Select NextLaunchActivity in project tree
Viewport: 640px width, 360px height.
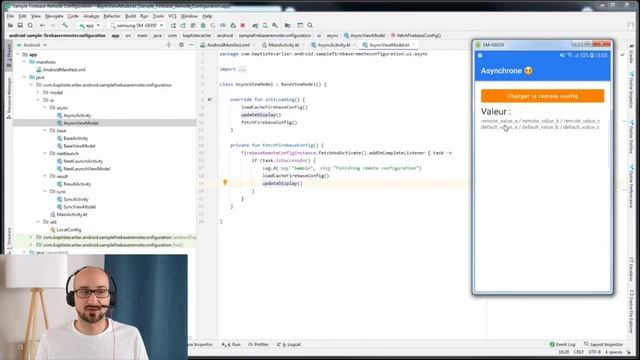click(x=83, y=161)
